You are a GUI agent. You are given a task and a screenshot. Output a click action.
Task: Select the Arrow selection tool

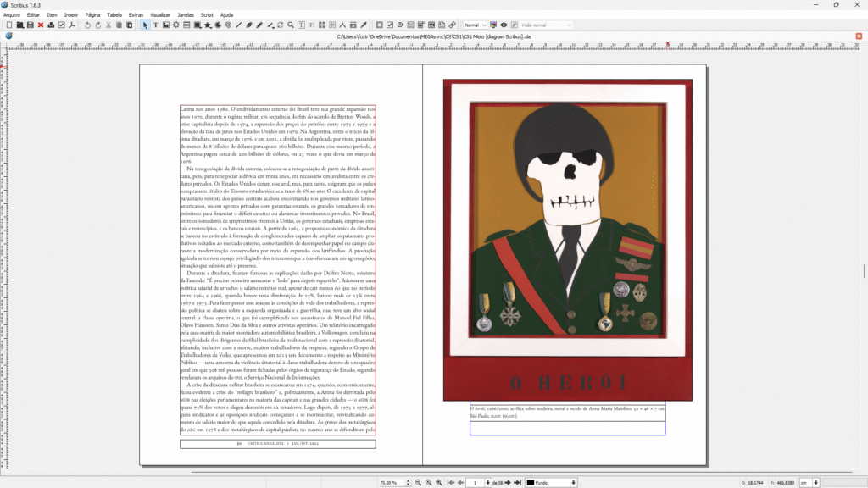click(145, 25)
